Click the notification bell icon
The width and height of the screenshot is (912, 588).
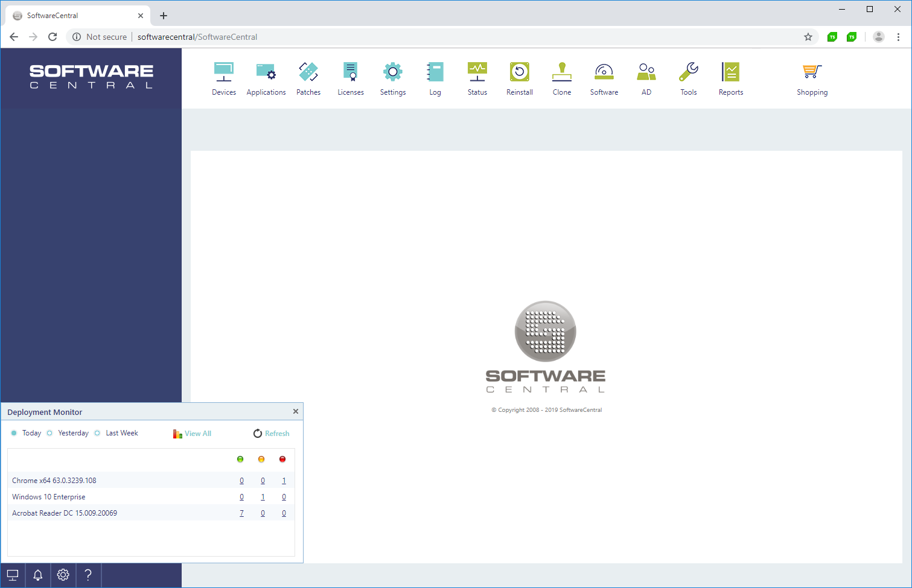click(x=38, y=575)
